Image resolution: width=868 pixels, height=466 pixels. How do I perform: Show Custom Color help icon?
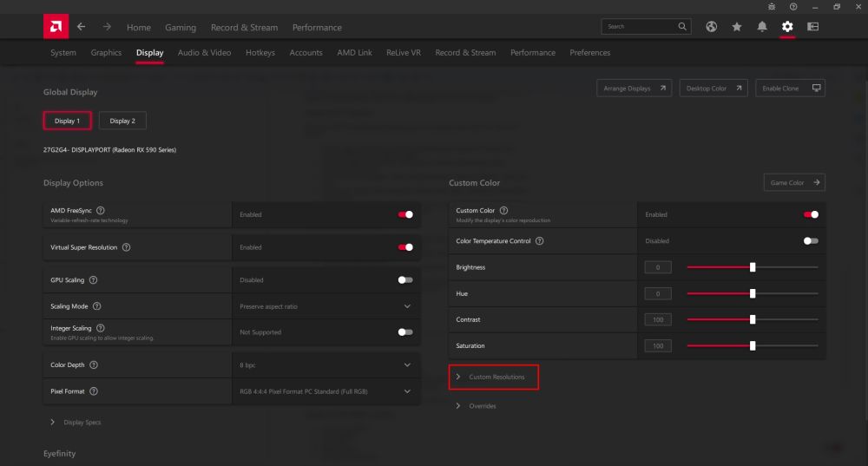pos(503,210)
